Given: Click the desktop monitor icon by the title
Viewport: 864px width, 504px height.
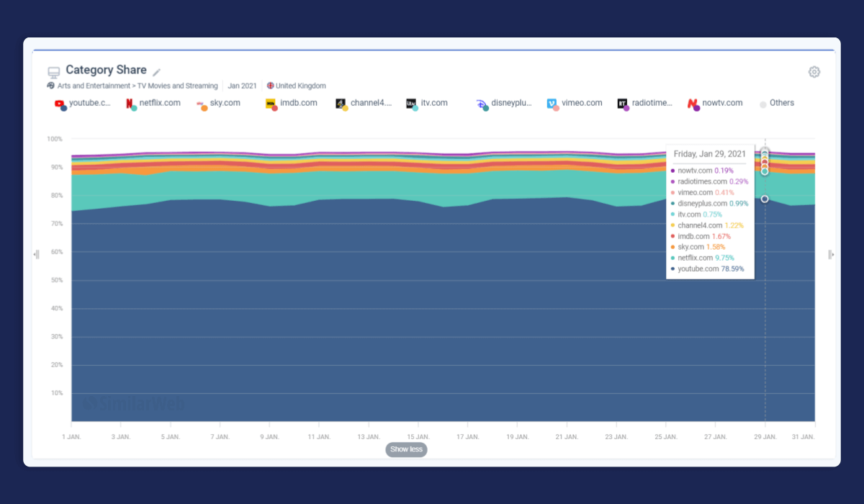Looking at the screenshot, I should pyautogui.click(x=53, y=73).
